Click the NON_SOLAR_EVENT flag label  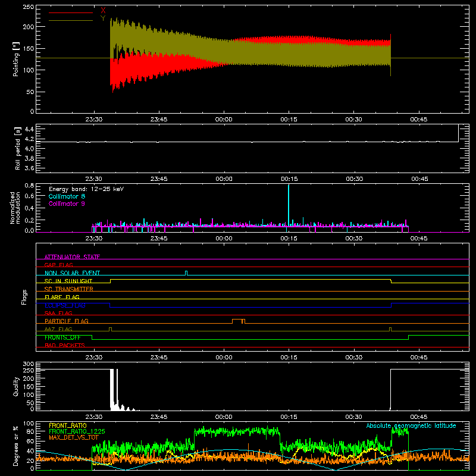click(72, 273)
